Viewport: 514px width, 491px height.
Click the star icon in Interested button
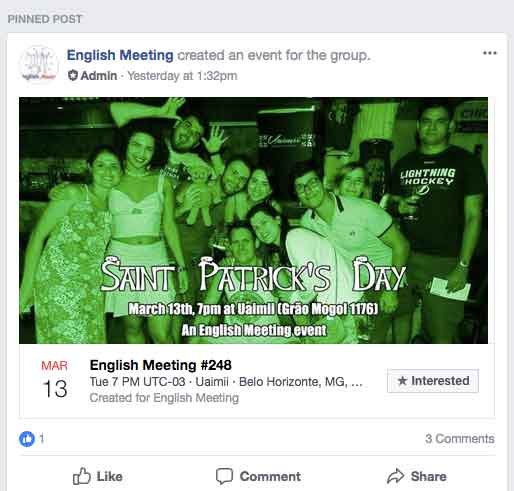click(402, 380)
